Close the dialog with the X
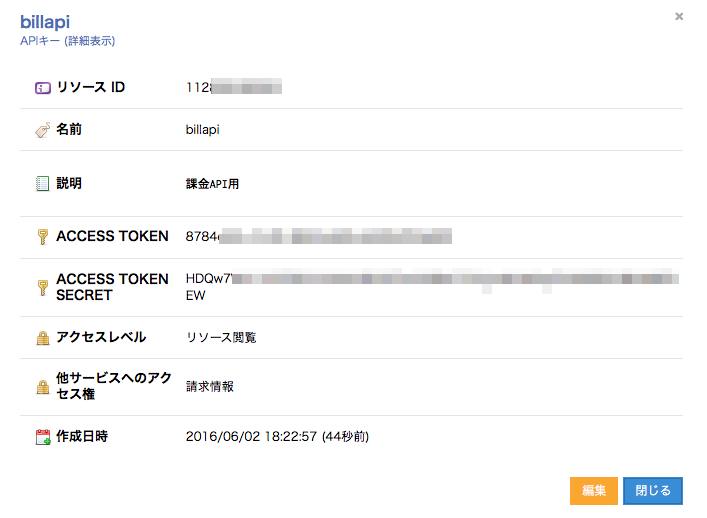 [679, 16]
